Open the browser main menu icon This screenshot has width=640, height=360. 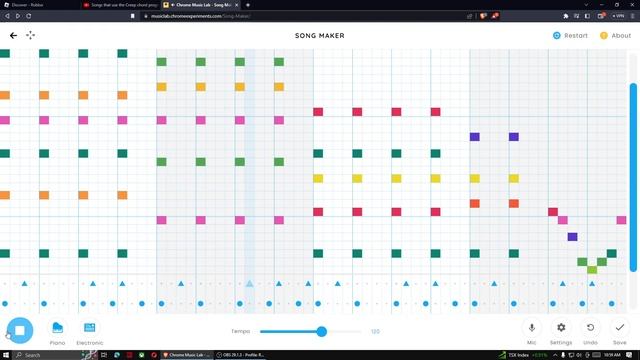[x=633, y=16]
